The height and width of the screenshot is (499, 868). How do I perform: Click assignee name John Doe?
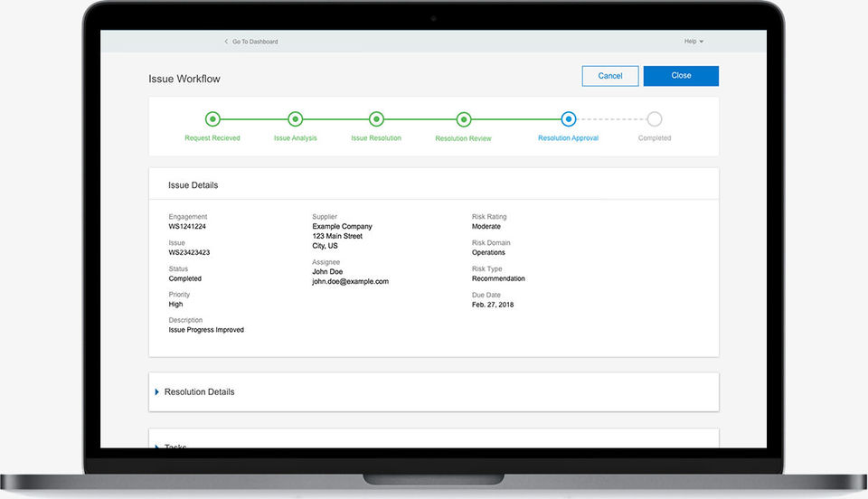click(x=327, y=271)
